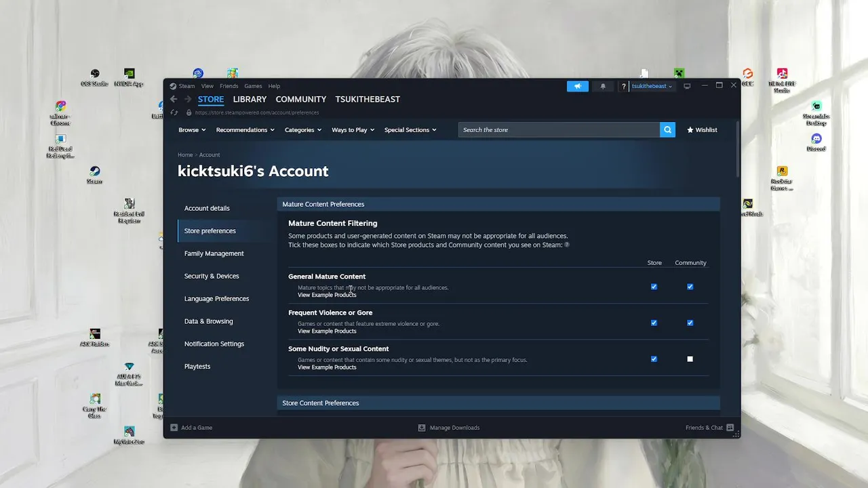Screen dimensions: 868x488
Task: Uncheck Frequent Violence or Gore Community checkbox
Action: (690, 323)
